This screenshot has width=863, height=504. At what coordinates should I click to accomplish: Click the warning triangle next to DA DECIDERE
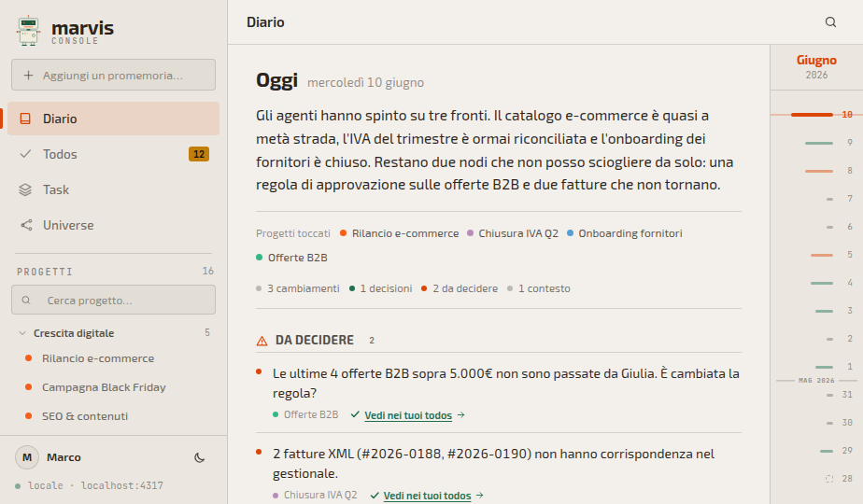[262, 341]
